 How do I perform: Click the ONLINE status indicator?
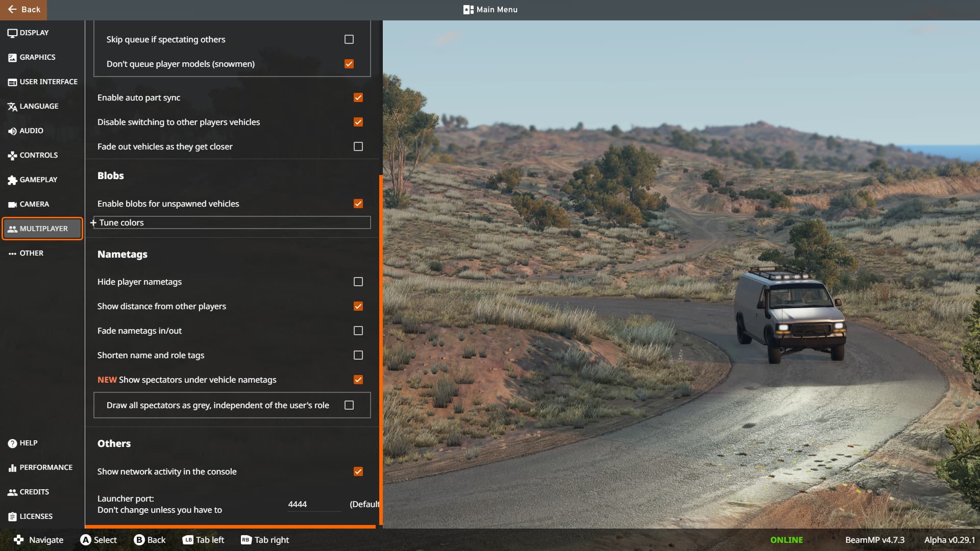pyautogui.click(x=787, y=540)
